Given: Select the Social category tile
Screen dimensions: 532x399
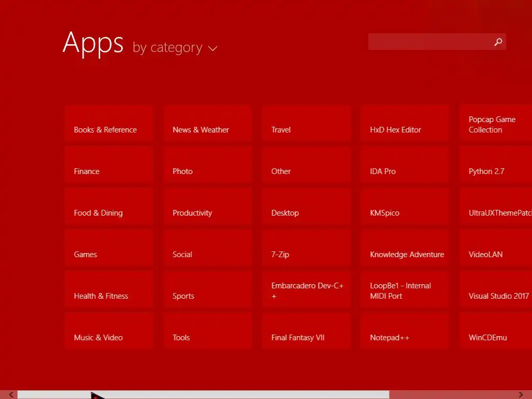Looking at the screenshot, I should 207,248.
